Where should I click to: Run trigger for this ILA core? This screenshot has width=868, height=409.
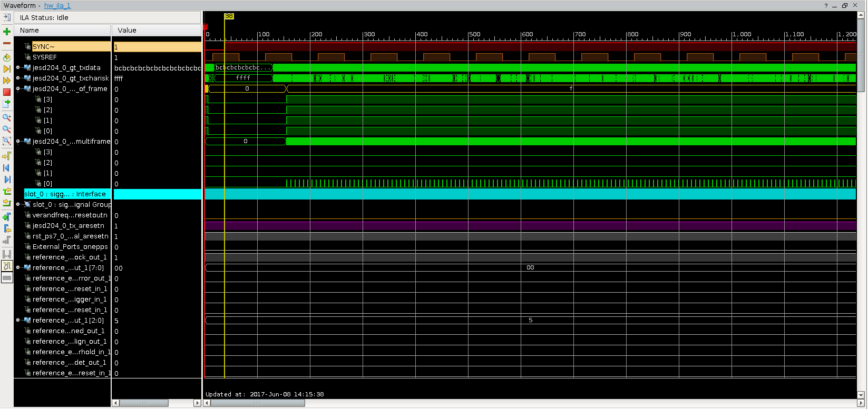pyautogui.click(x=7, y=69)
